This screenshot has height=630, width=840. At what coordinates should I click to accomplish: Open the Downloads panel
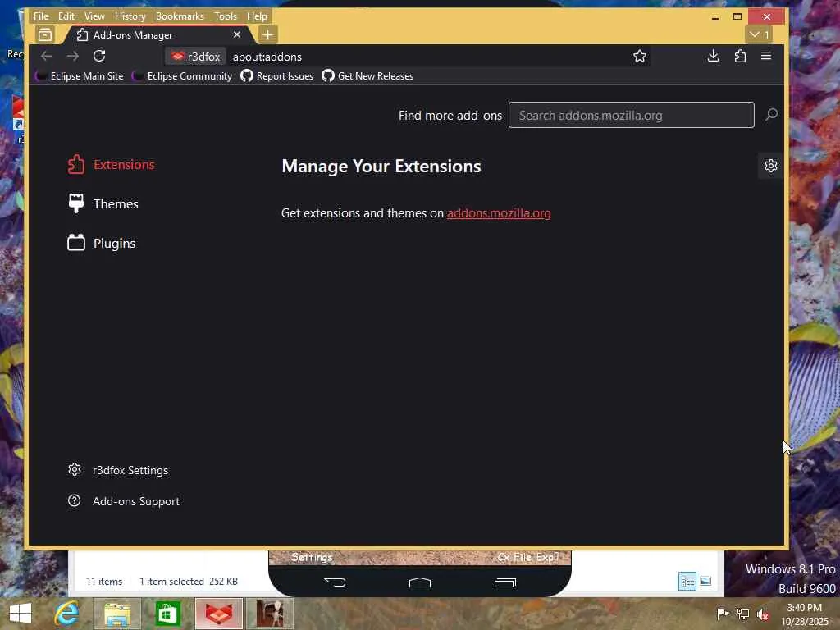(713, 57)
